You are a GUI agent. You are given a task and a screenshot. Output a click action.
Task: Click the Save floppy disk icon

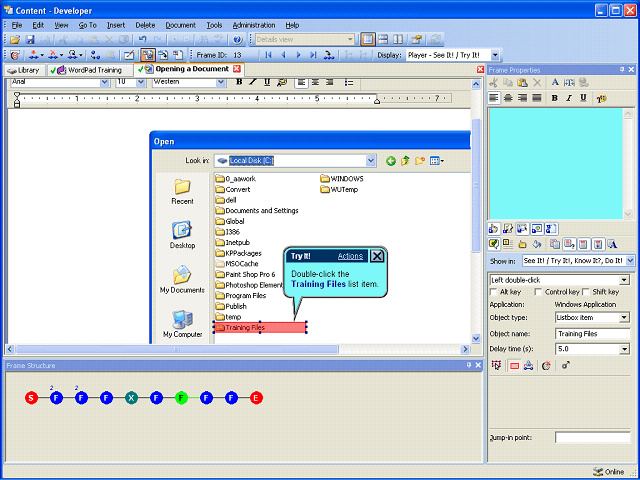30,40
